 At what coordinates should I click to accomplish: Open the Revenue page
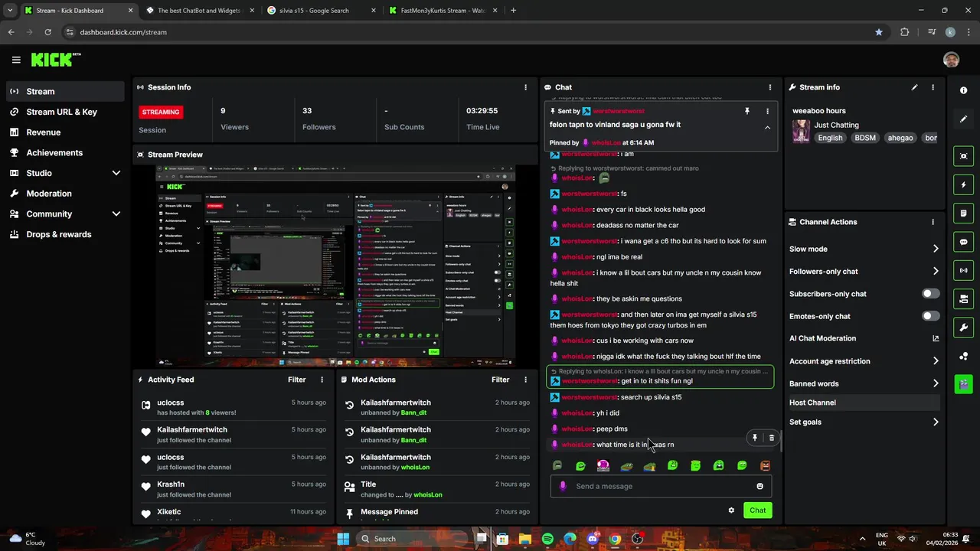click(x=65, y=132)
